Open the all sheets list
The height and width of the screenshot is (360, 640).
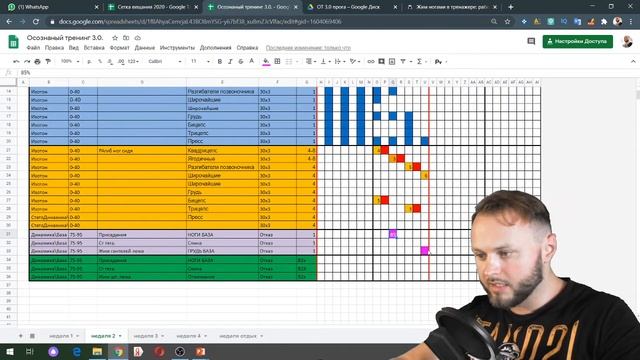(32, 336)
